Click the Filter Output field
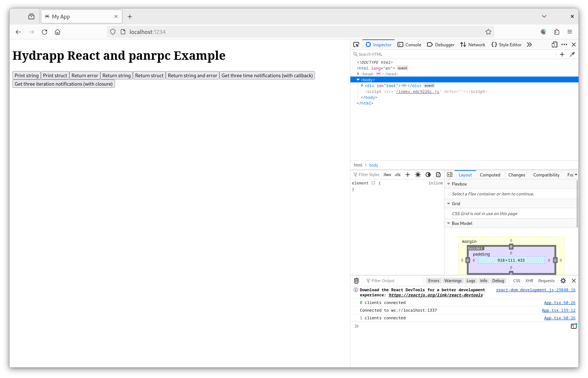 point(394,281)
